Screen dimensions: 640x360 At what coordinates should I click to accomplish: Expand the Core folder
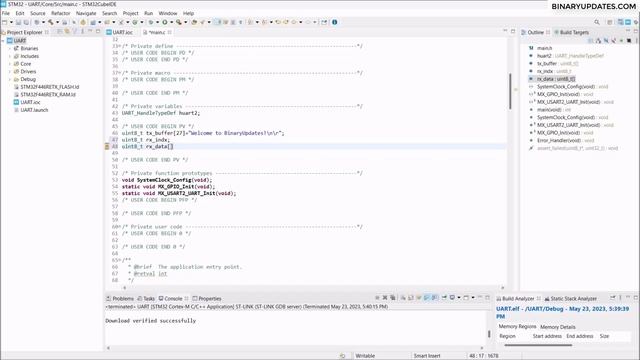point(10,64)
